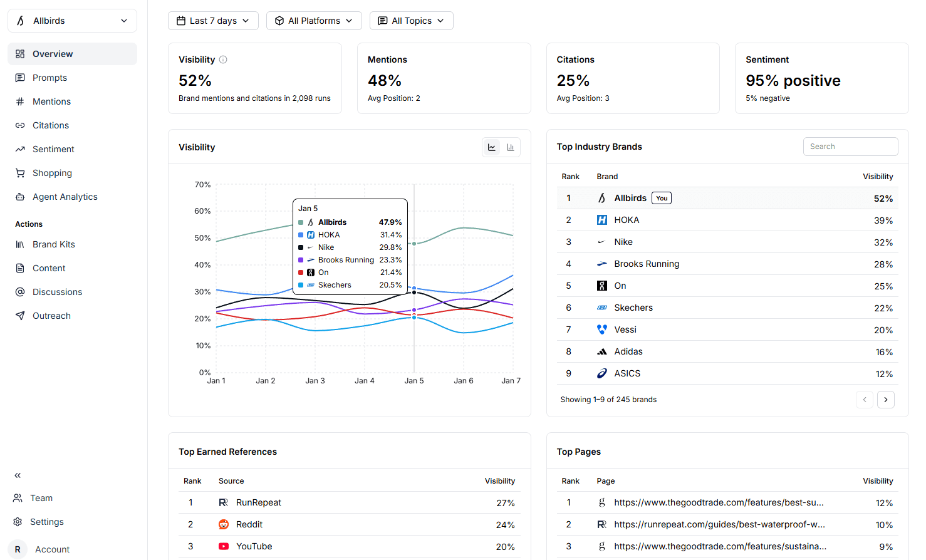Open Agent Analytics in the sidebar
The image size is (926, 560).
(x=65, y=196)
